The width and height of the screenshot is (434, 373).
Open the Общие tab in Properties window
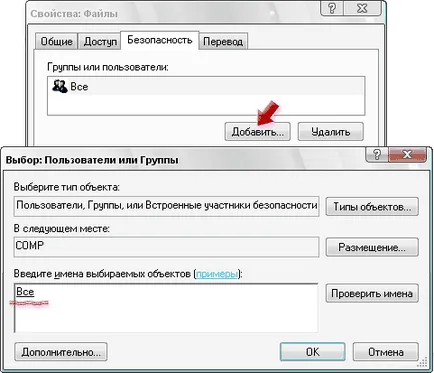[x=56, y=41]
